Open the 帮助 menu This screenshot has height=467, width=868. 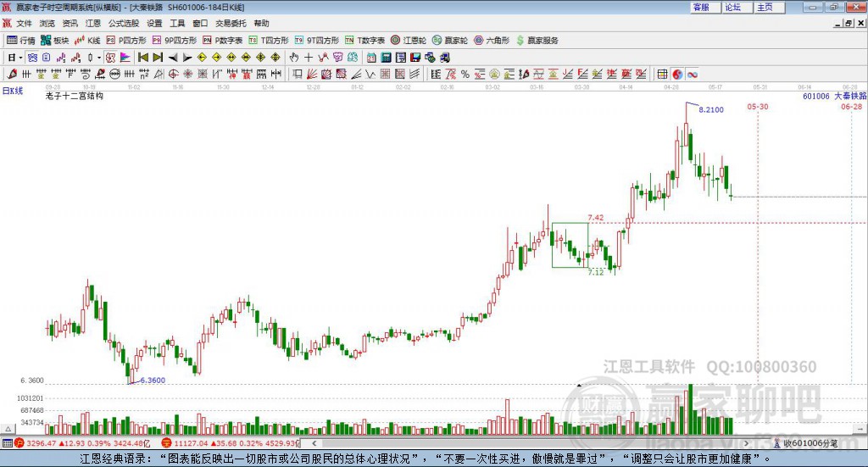click(x=261, y=23)
